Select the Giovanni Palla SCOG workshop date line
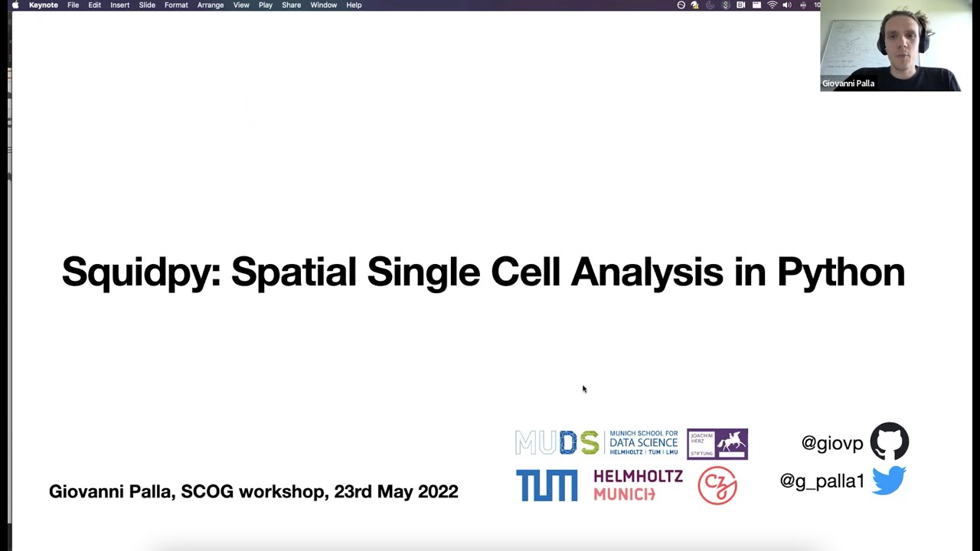The image size is (980, 551). [253, 491]
